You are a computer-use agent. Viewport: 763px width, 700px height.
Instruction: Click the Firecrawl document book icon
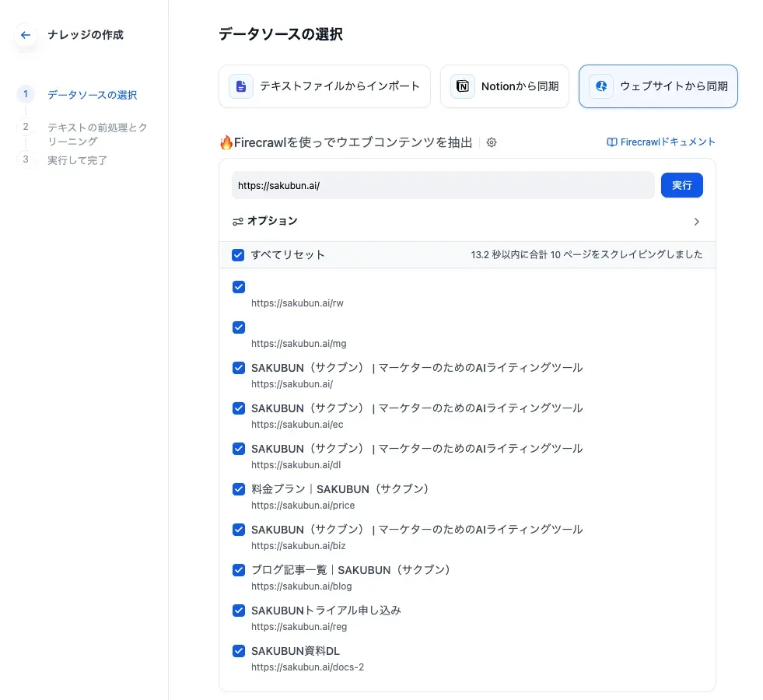(611, 142)
